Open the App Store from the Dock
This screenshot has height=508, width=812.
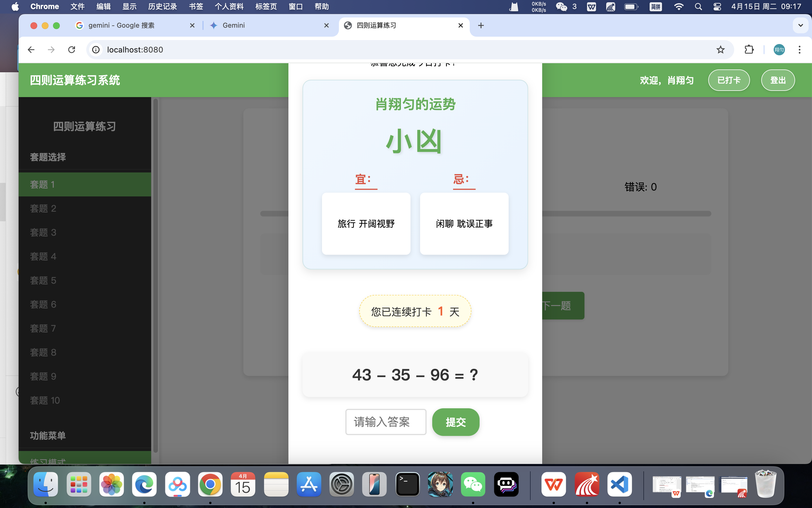[x=309, y=484]
